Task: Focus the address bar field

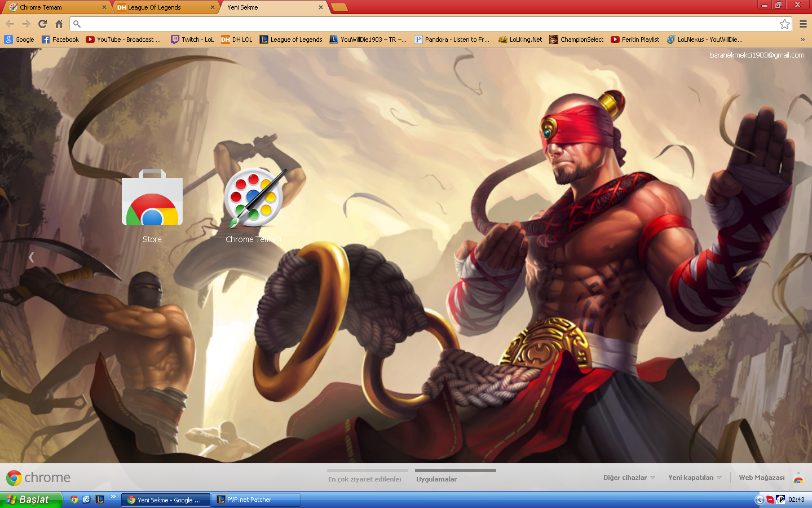Action: (x=431, y=24)
